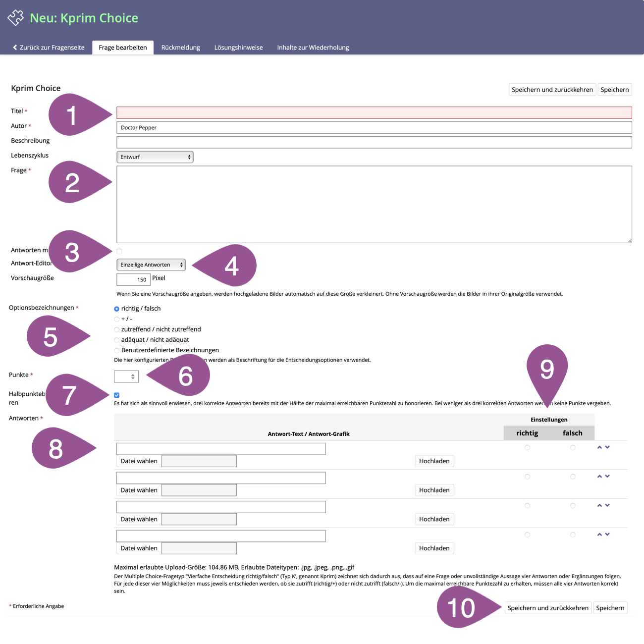Mark first answer as richtig
The height and width of the screenshot is (644, 644).
point(527,448)
